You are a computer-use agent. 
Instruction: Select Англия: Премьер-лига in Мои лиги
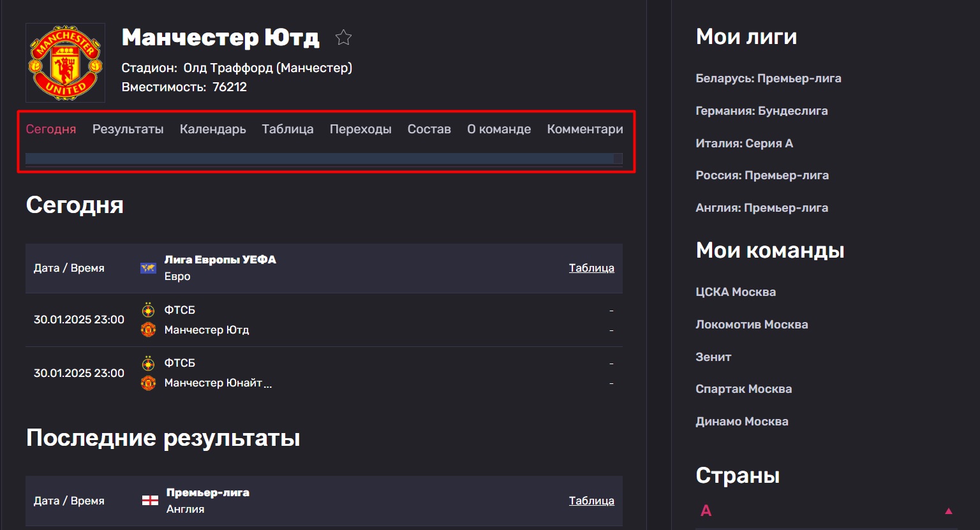tap(762, 208)
